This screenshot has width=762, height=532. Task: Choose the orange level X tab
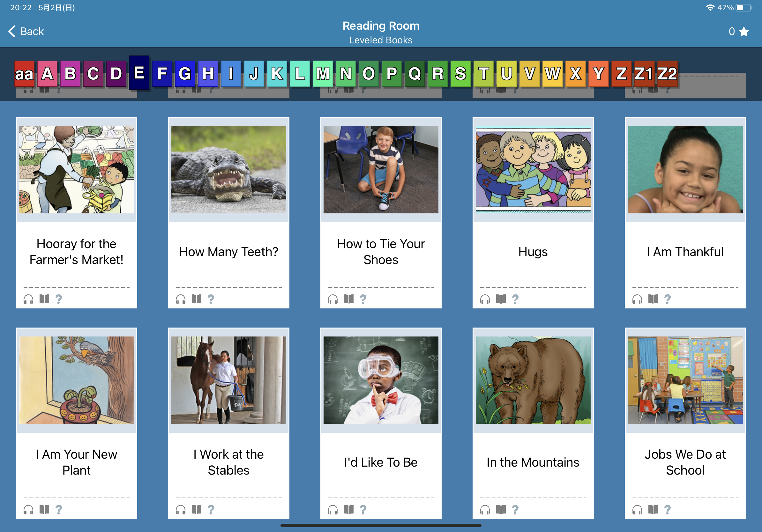pos(575,74)
